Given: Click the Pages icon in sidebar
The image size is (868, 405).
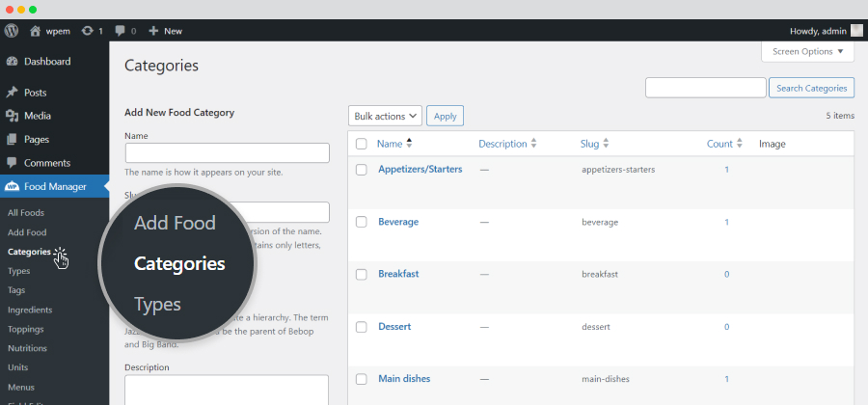Looking at the screenshot, I should (x=13, y=140).
